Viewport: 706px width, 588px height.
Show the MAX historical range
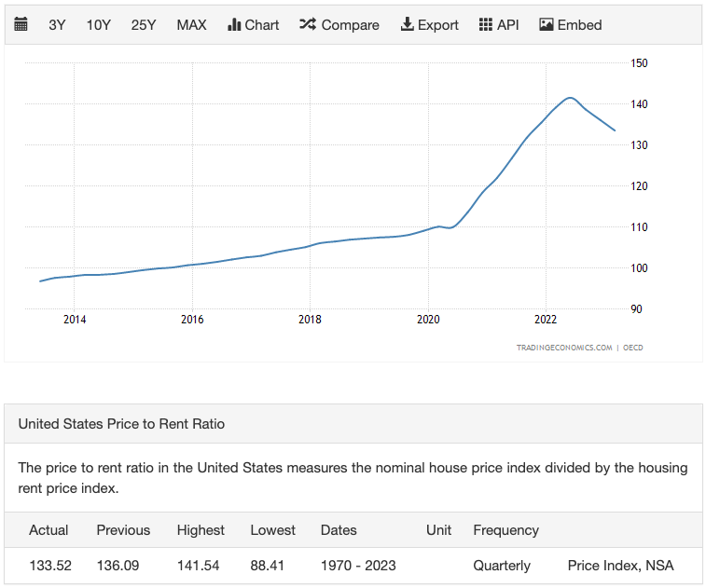pos(192,25)
